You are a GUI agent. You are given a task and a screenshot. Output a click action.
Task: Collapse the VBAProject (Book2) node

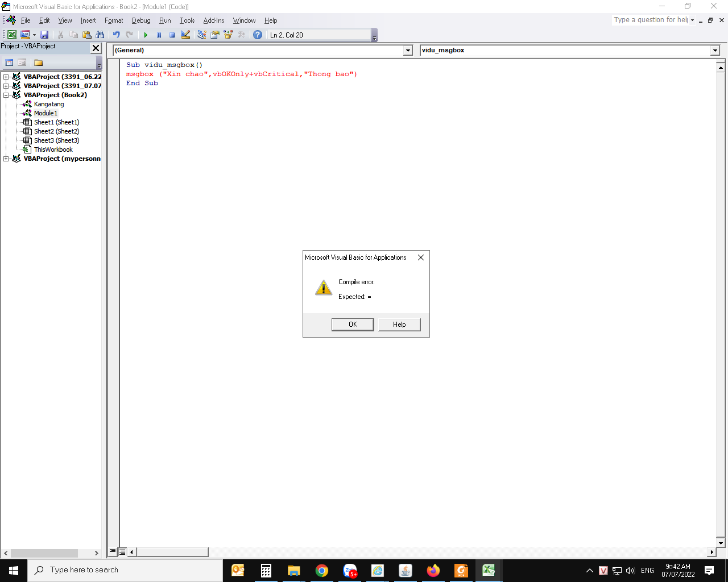point(6,95)
